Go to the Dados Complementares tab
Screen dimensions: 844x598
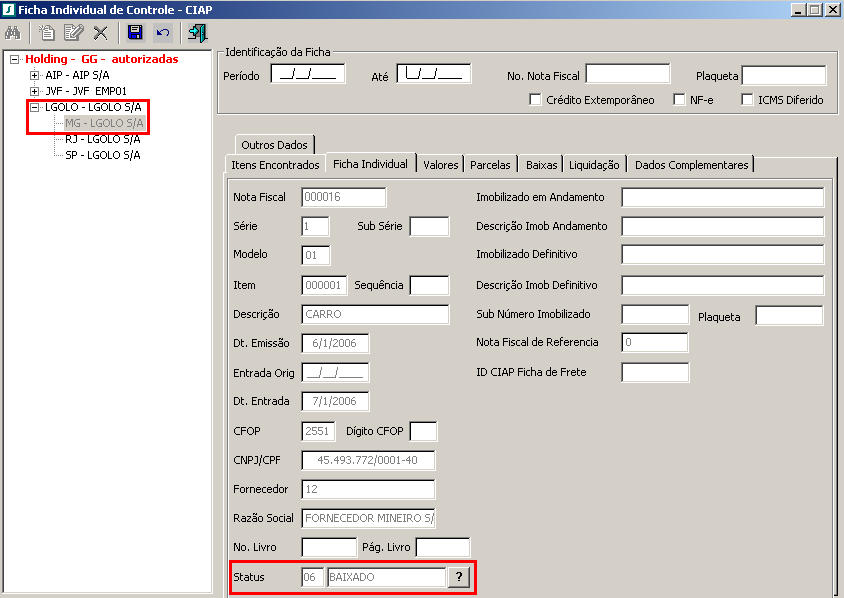(691, 165)
